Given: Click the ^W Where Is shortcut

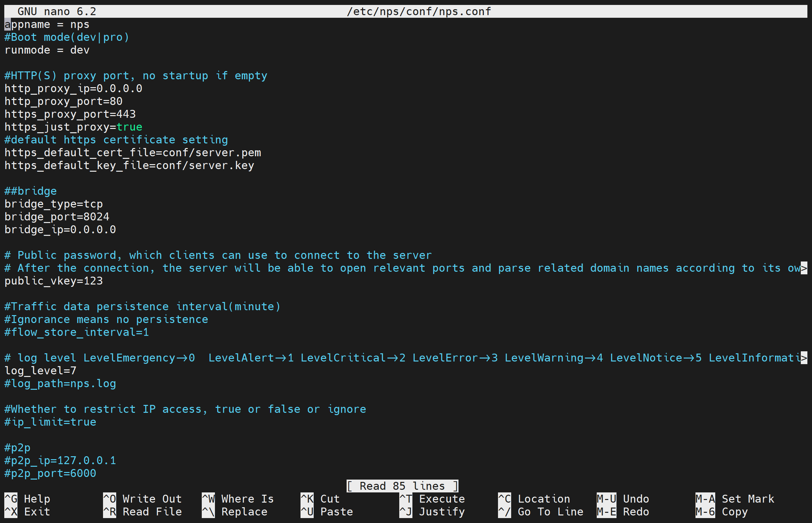Looking at the screenshot, I should pyautogui.click(x=238, y=499).
